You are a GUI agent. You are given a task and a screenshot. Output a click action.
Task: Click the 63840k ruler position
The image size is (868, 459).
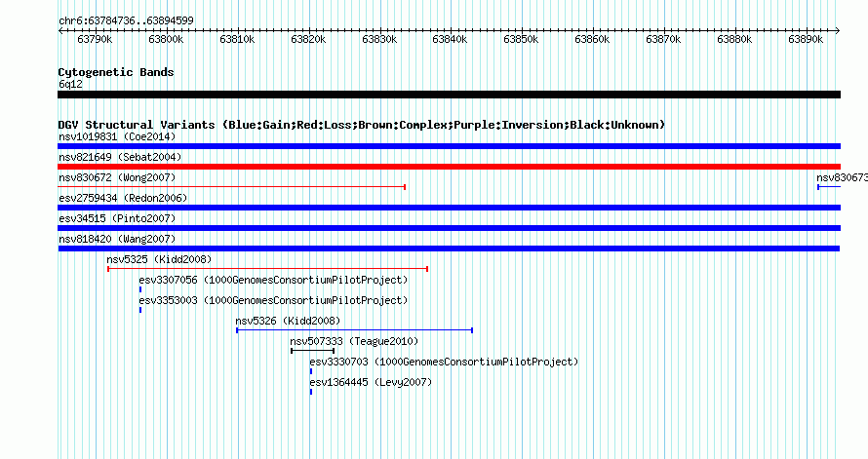point(450,39)
